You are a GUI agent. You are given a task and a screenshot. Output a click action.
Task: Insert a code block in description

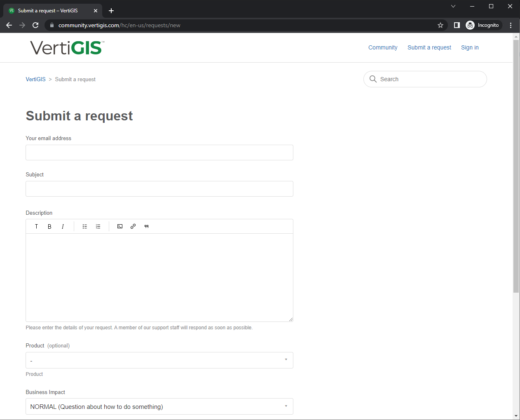[120, 226]
